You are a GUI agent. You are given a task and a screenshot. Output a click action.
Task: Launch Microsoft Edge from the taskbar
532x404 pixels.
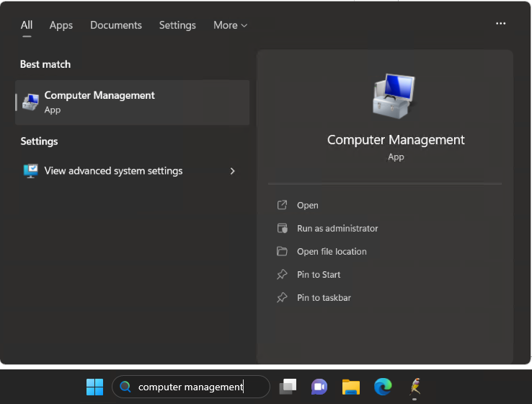(x=383, y=387)
